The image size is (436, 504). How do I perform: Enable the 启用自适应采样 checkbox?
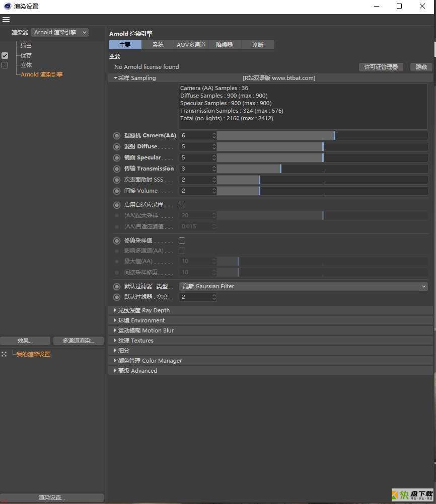coord(182,205)
